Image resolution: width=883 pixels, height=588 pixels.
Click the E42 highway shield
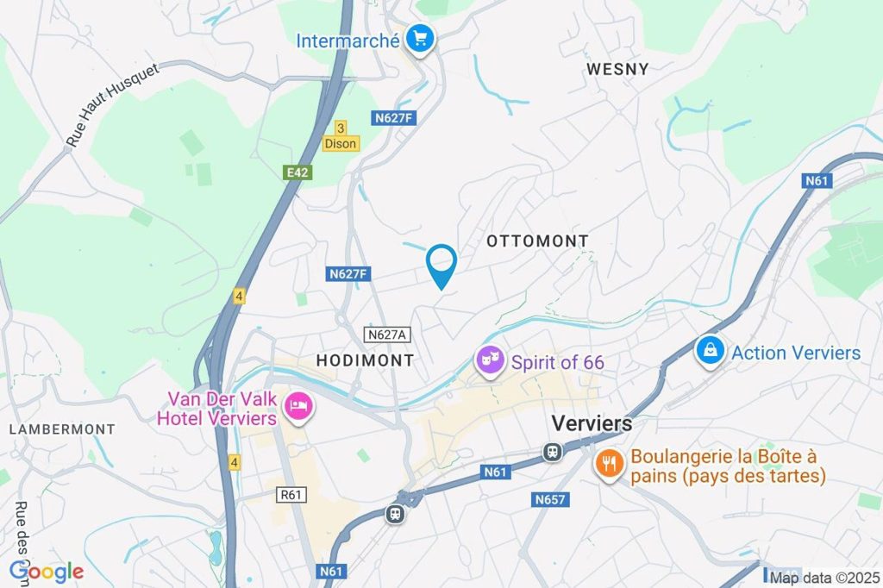(297, 172)
